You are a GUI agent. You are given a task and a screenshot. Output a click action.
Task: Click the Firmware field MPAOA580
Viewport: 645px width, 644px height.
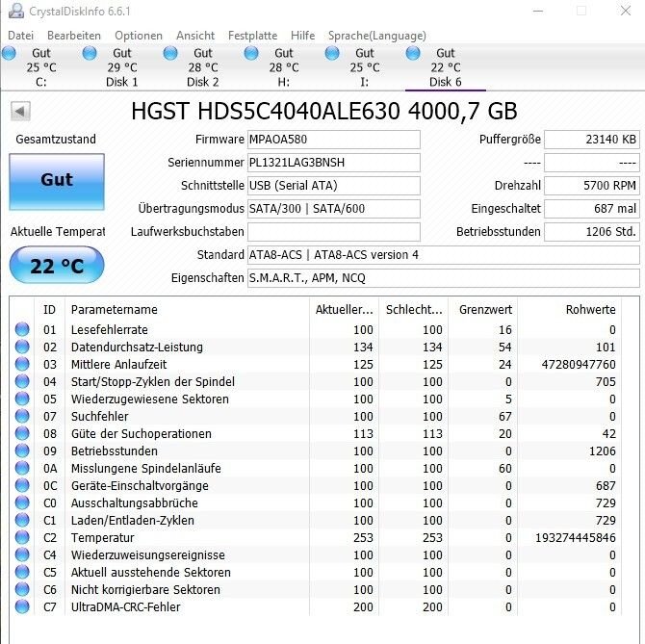[334, 140]
